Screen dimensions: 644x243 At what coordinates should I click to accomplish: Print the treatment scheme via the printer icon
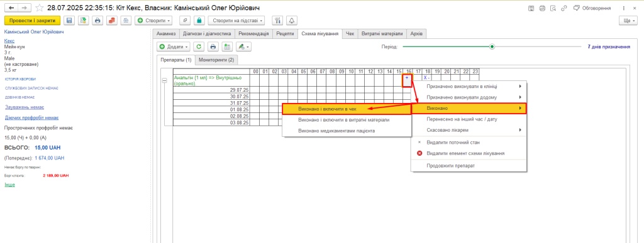point(213,46)
